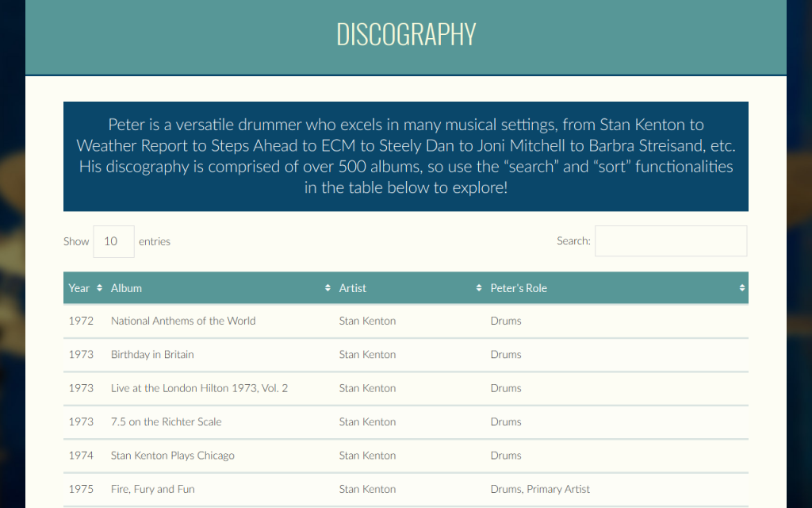The height and width of the screenshot is (508, 812).
Task: Click Drums role in London Hilton row
Action: click(x=506, y=388)
